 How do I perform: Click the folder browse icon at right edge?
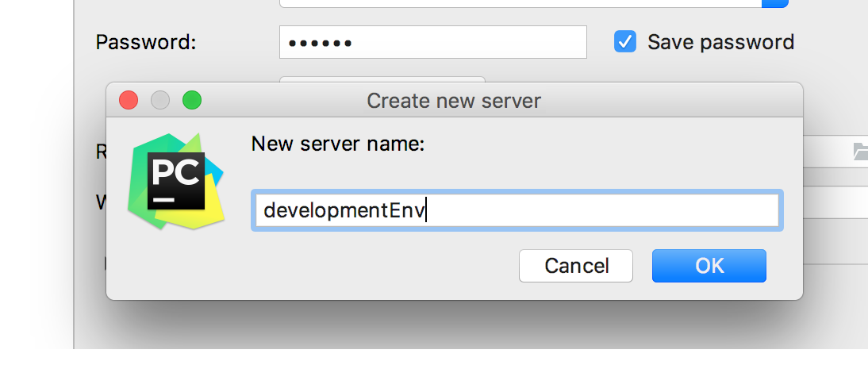point(859,152)
